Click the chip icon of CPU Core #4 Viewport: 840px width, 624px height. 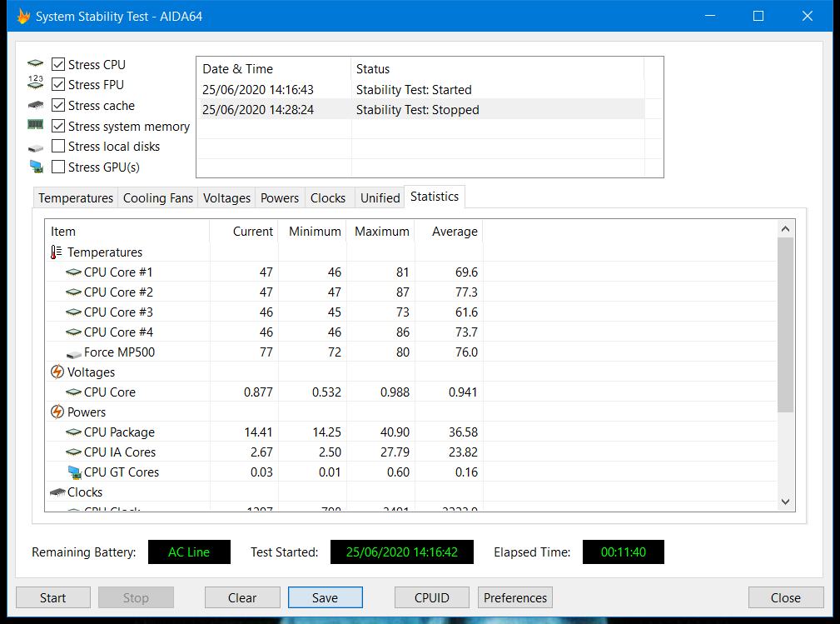pos(73,332)
